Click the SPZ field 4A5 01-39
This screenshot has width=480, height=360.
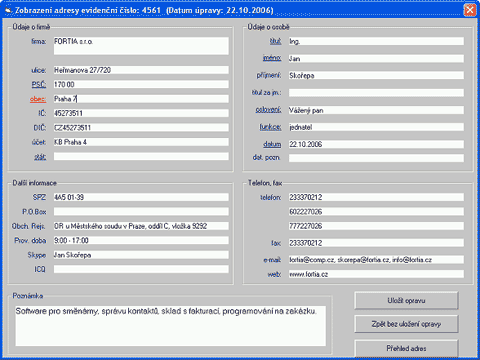coord(141,197)
